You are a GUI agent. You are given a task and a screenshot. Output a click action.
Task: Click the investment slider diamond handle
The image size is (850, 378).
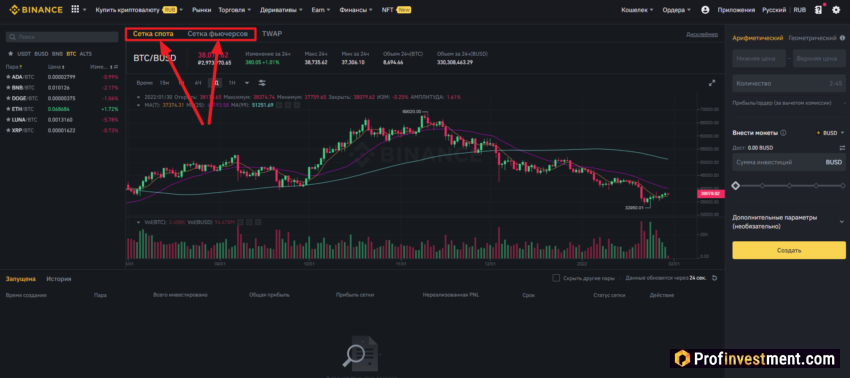click(x=736, y=185)
